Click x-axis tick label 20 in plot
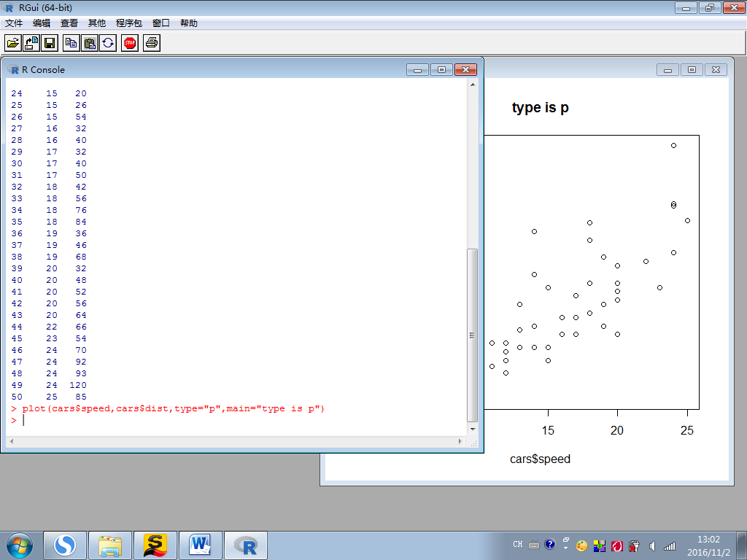Screen dimensions: 747x560 coord(617,430)
